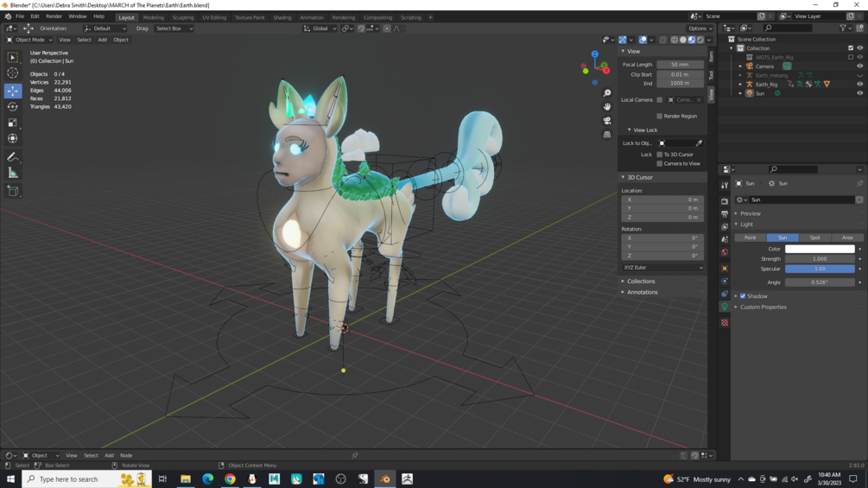Screen dimensions: 868x488
Task: Switch to Sculpting workspace tab
Action: (x=183, y=17)
